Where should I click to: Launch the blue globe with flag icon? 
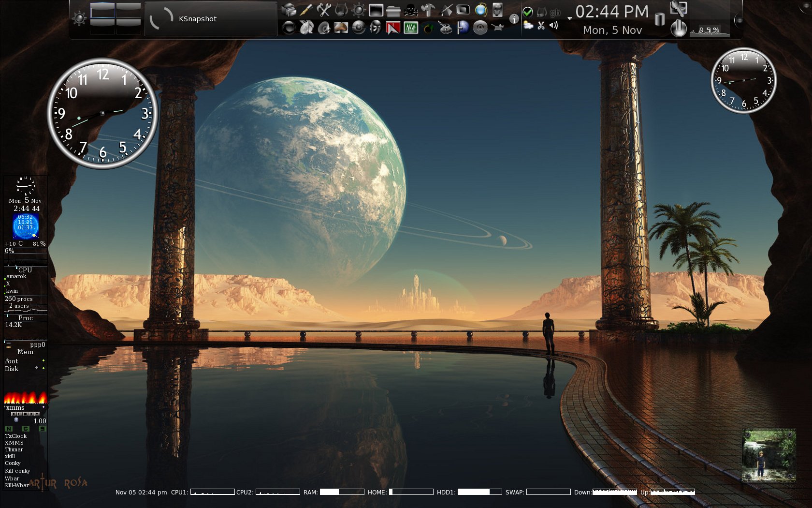tap(463, 28)
